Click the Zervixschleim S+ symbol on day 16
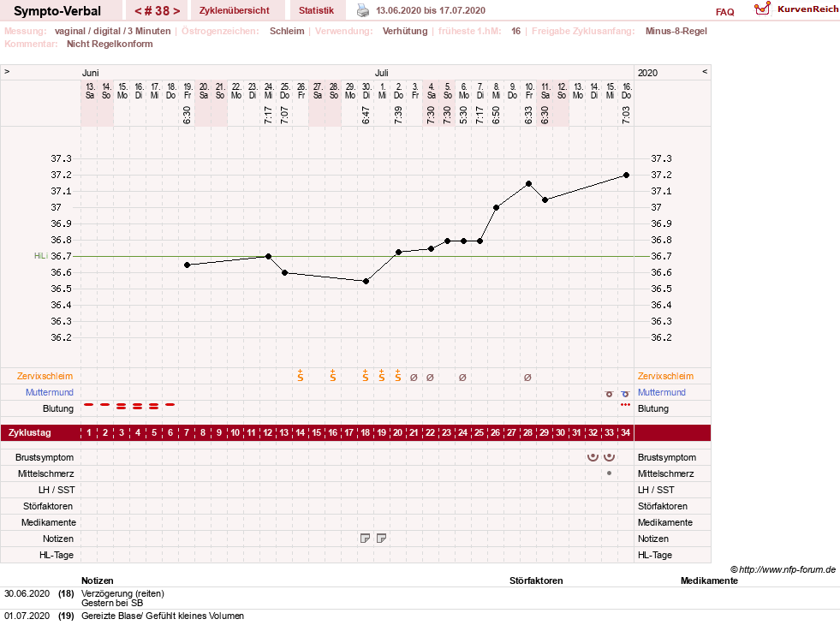This screenshot has width=840, height=643. (333, 375)
